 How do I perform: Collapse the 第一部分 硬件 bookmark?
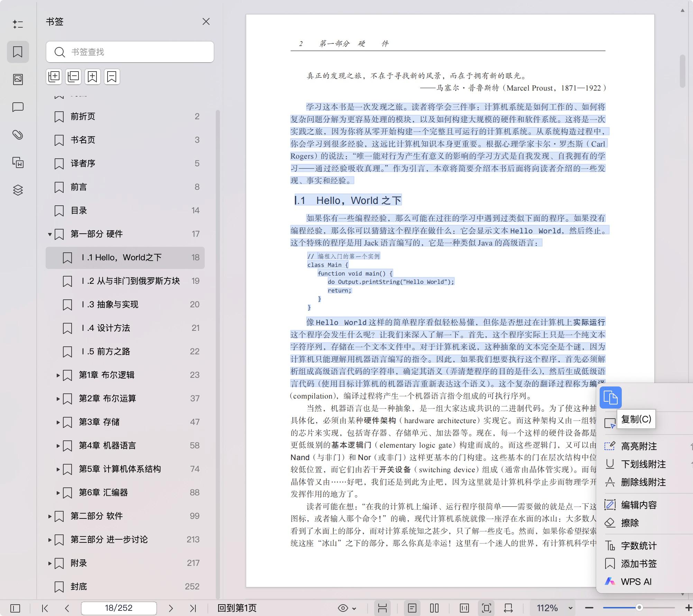point(49,234)
